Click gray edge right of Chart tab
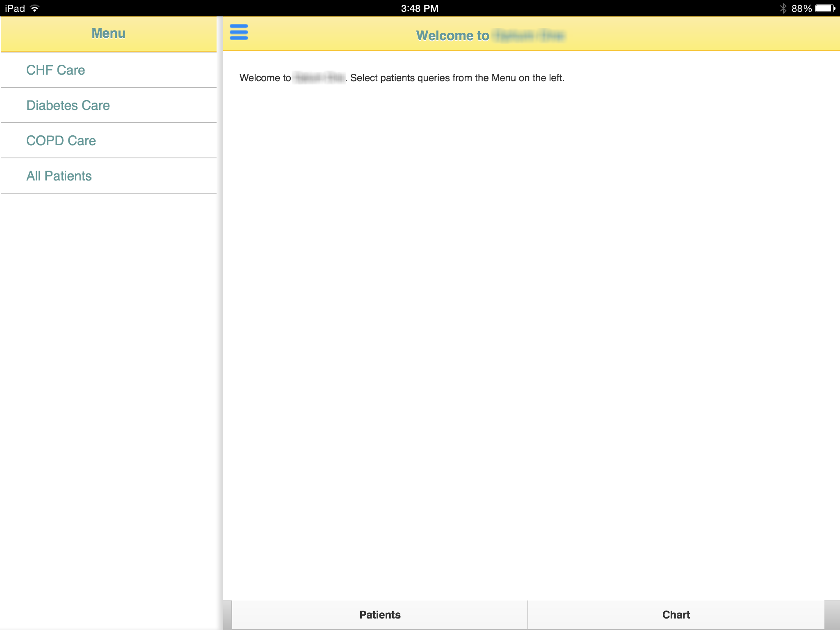The height and width of the screenshot is (630, 840). 832,614
